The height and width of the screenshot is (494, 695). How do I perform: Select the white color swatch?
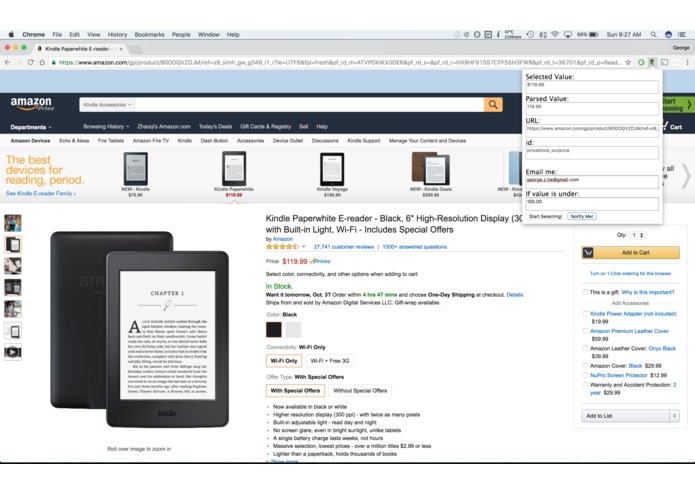pyautogui.click(x=293, y=330)
